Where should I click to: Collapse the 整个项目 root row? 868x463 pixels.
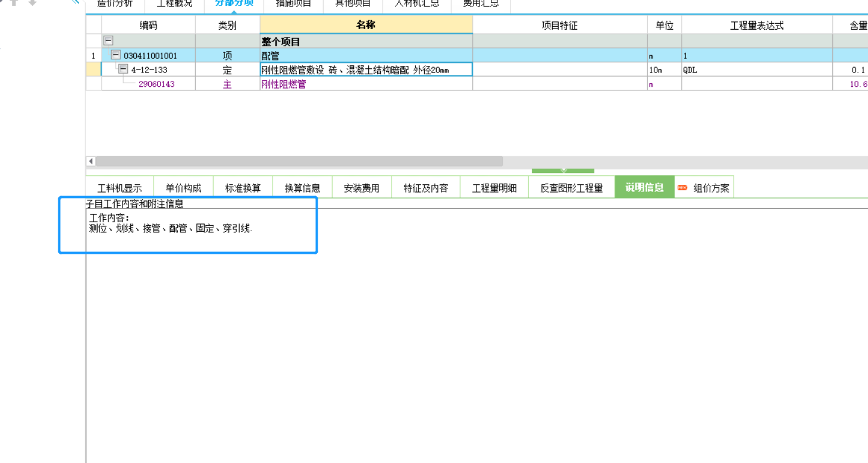108,41
